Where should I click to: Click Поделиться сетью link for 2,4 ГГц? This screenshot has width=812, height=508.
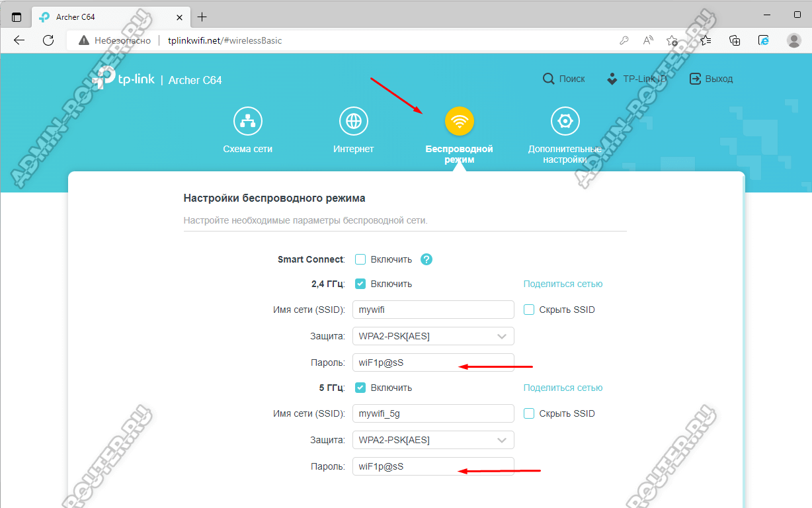click(x=563, y=284)
